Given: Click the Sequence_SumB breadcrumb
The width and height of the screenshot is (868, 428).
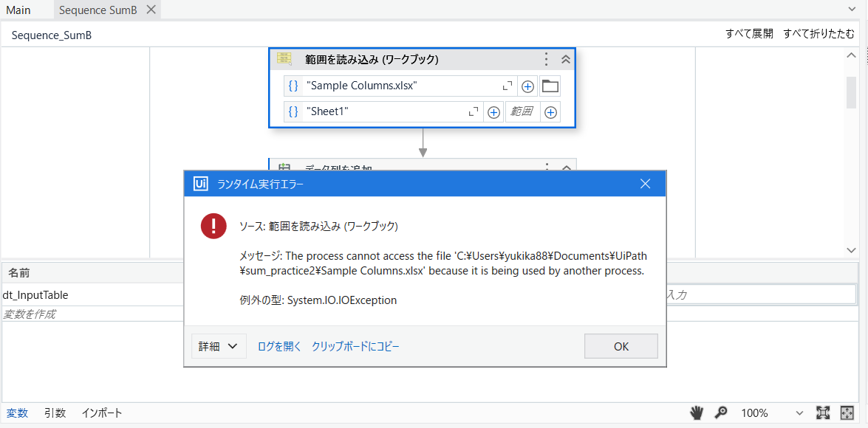Looking at the screenshot, I should pyautogui.click(x=52, y=35).
